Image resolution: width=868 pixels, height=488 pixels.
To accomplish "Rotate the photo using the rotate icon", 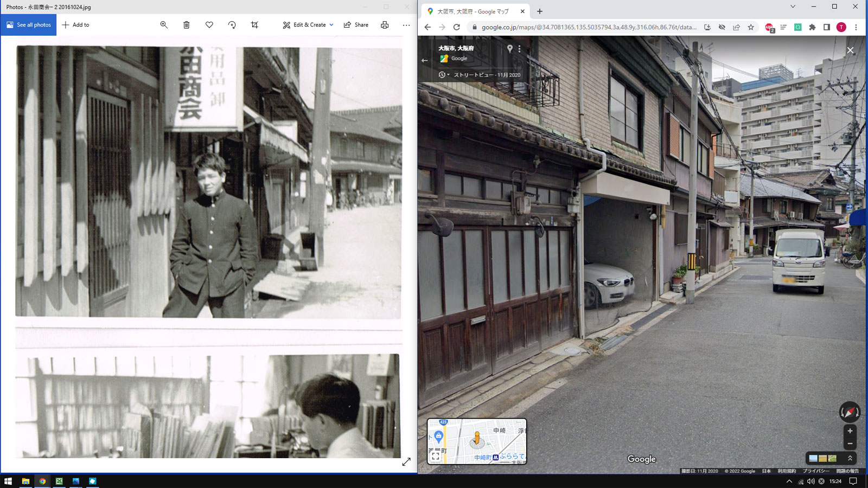I will 232,25.
